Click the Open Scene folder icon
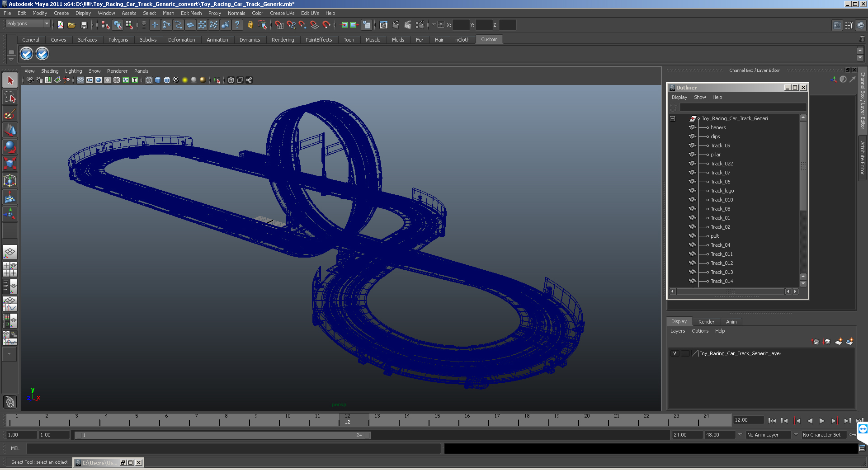Screen dimensions: 868x470 [71, 25]
